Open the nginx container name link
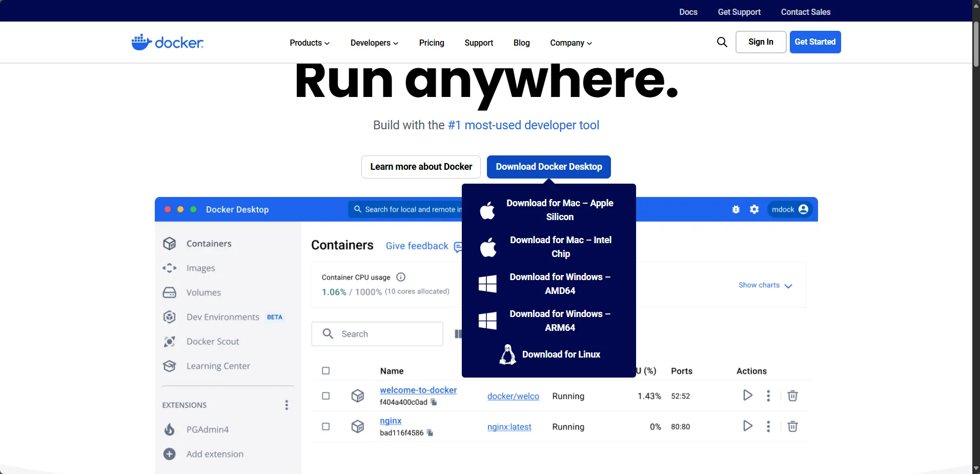 coord(391,421)
